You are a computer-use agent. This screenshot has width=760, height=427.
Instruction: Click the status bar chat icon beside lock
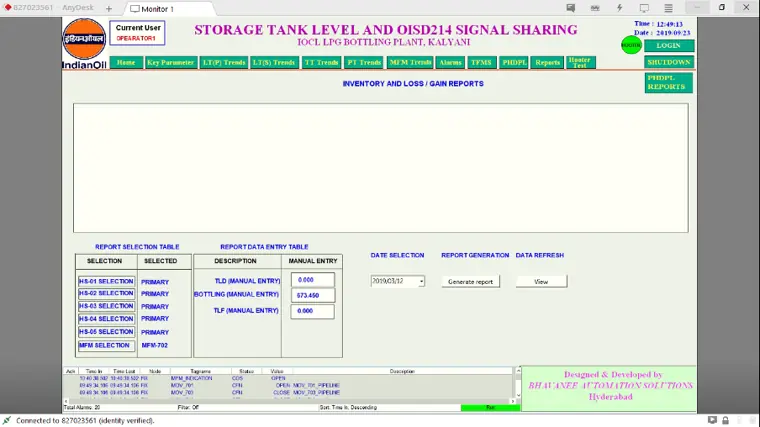point(712,420)
